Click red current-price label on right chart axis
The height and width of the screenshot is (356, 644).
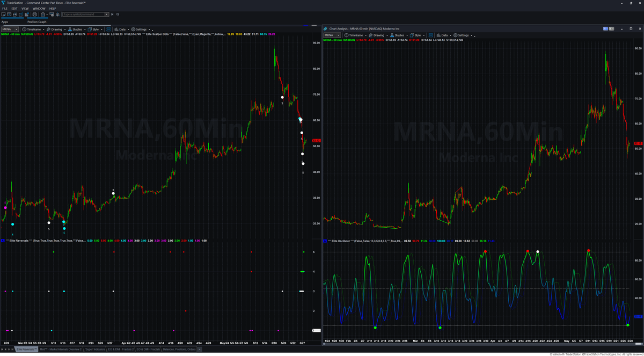[x=638, y=143]
